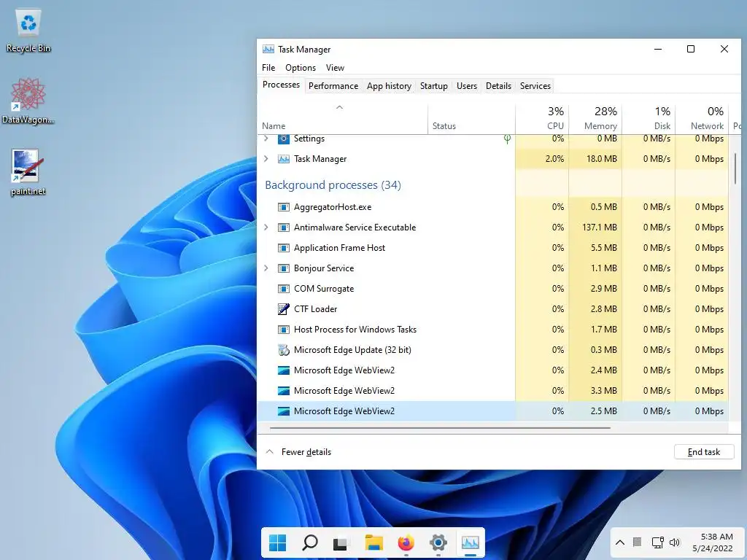
Task: Click the End task button
Action: pos(704,452)
